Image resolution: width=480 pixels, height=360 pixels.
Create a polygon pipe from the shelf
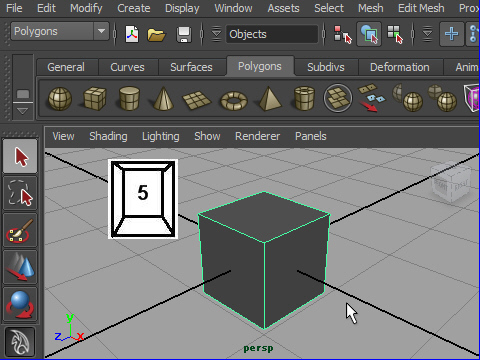click(x=304, y=98)
